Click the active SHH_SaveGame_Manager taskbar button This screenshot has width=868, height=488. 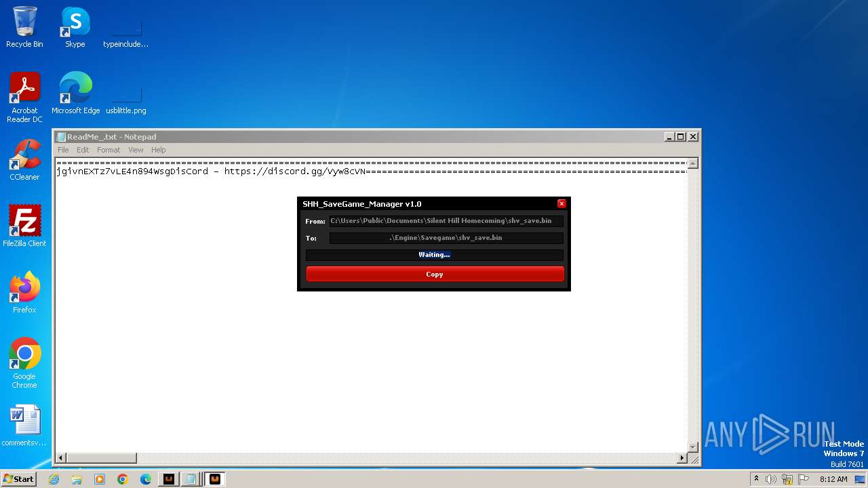pyautogui.click(x=215, y=479)
